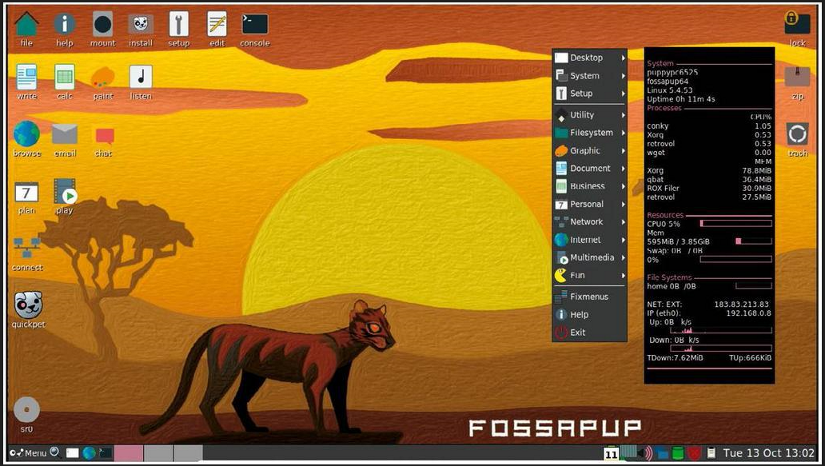Launch the mount drives icon
This screenshot has width=825, height=466.
click(x=103, y=25)
